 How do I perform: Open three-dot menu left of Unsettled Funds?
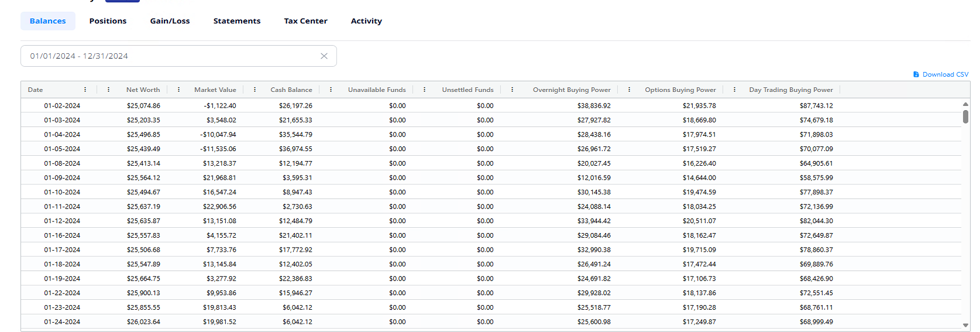pos(425,90)
